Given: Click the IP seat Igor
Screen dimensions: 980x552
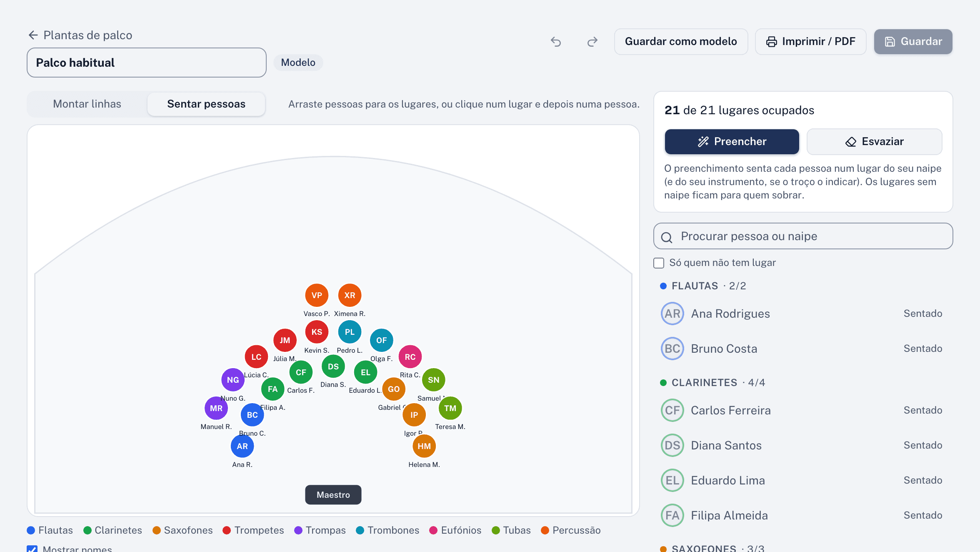Looking at the screenshot, I should 414,415.
